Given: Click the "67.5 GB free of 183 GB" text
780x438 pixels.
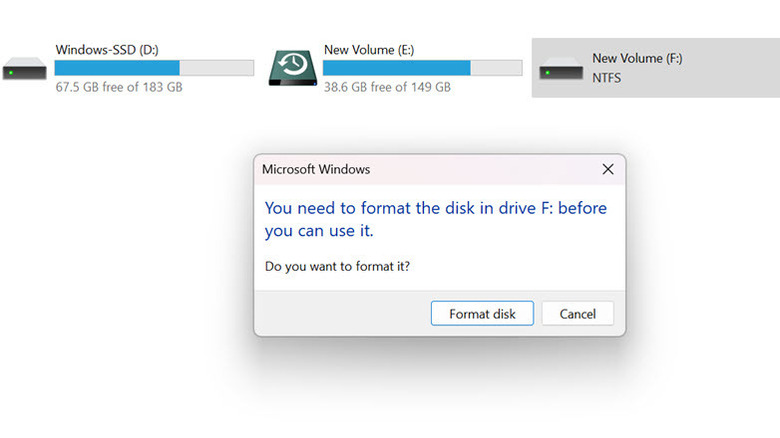Looking at the screenshot, I should 118,87.
